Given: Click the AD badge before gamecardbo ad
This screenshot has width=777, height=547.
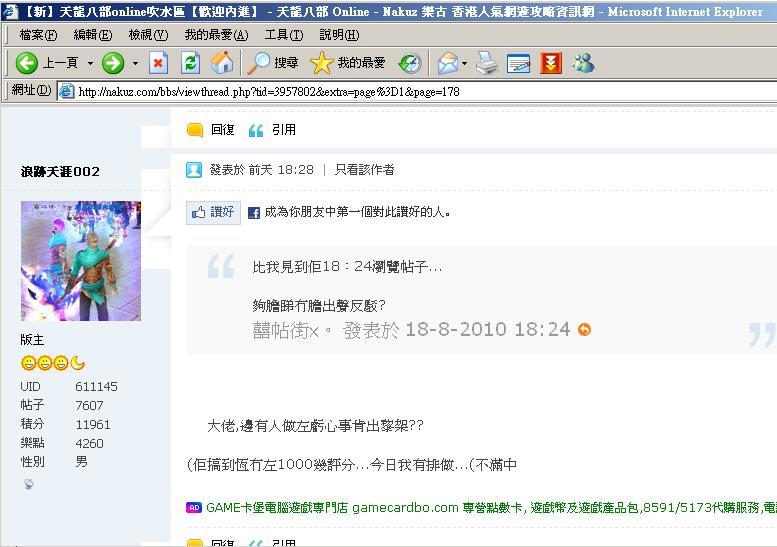Looking at the screenshot, I should click(x=194, y=507).
